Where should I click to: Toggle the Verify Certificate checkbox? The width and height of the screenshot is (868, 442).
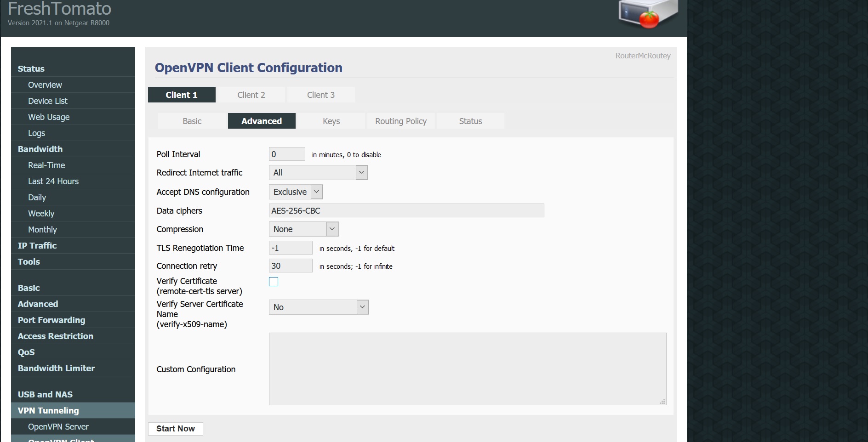tap(274, 282)
